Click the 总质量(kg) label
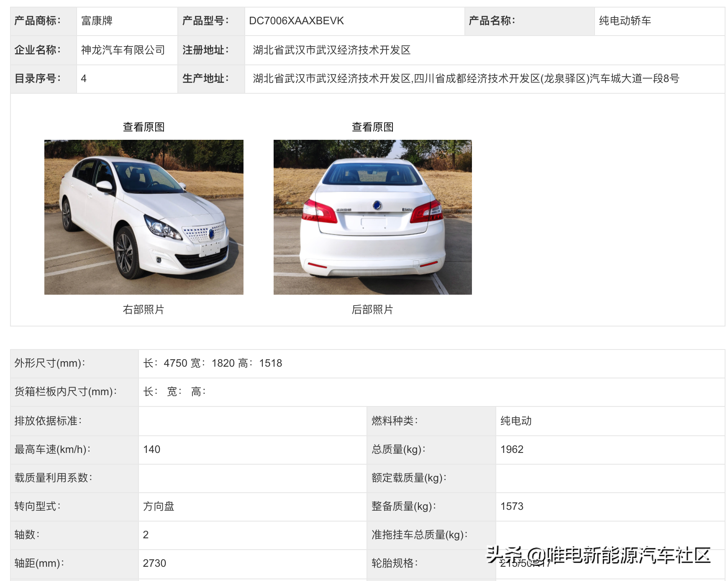This screenshot has height=581, width=728. [x=398, y=449]
